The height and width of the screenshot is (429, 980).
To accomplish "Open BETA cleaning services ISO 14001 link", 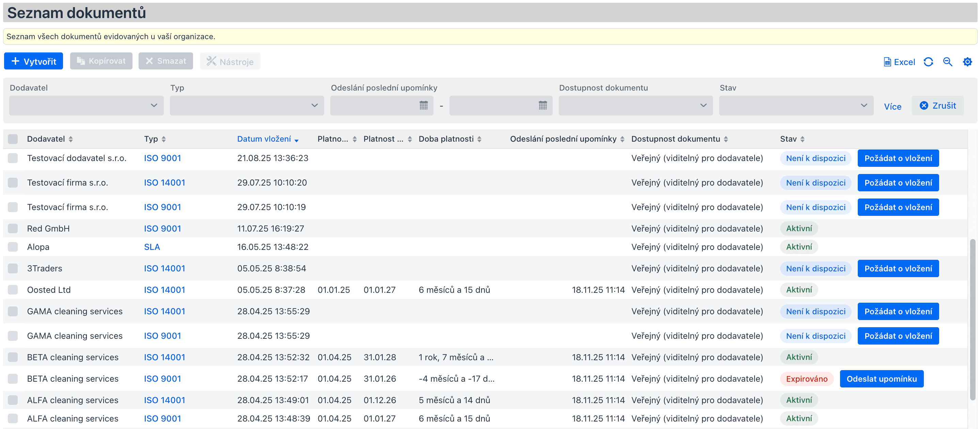I will click(164, 357).
